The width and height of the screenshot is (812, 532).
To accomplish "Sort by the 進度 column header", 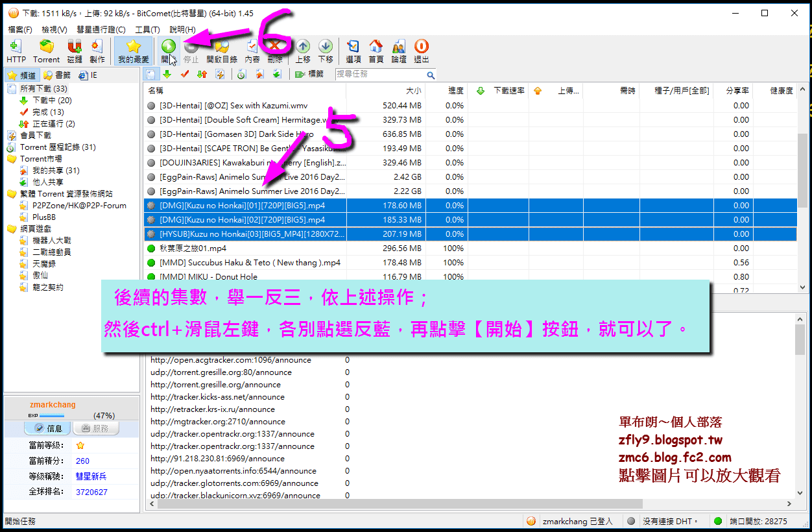I will (447, 91).
